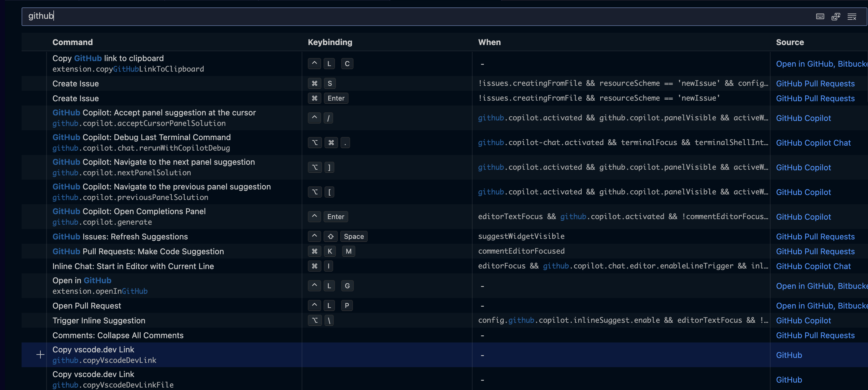The height and width of the screenshot is (390, 868).
Task: Select Comments: Collapse All Comments row
Action: click(x=118, y=335)
